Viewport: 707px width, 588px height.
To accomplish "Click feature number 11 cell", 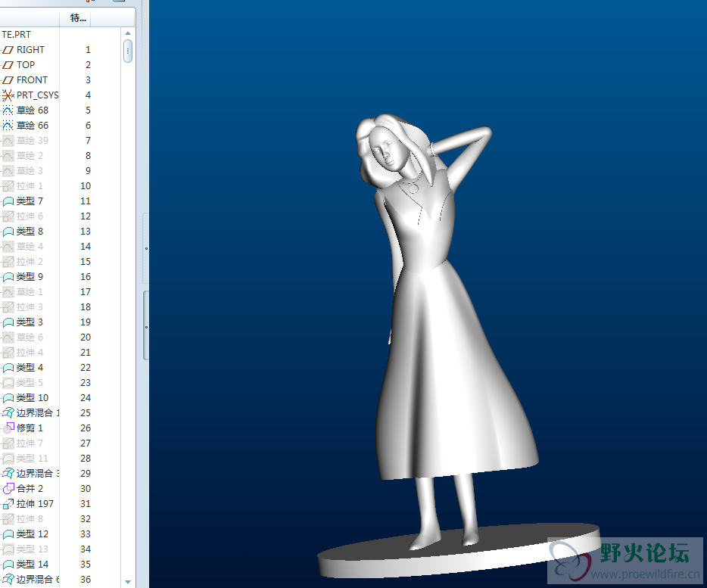I will click(x=86, y=201).
